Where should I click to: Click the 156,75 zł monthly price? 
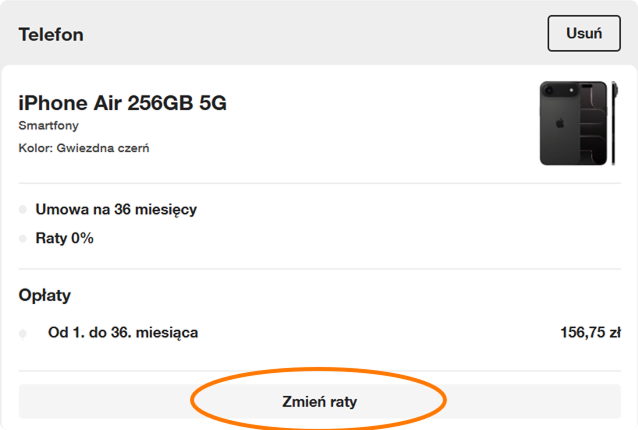coord(591,333)
